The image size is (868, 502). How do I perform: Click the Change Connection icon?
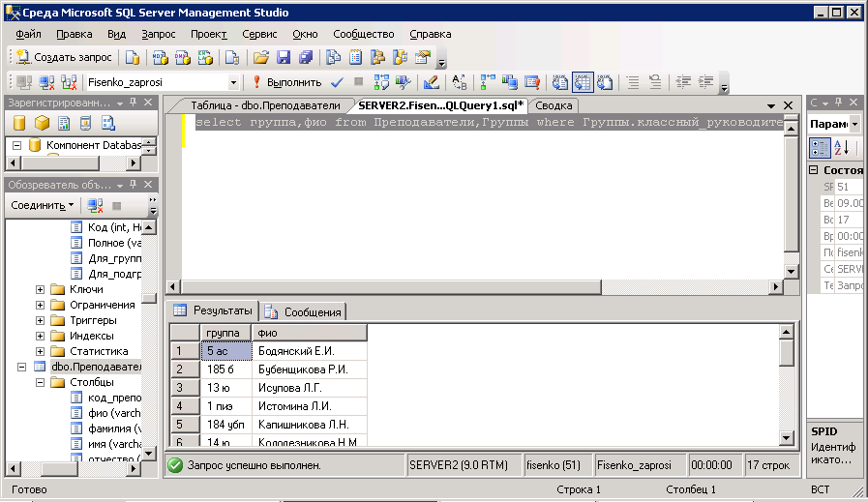pyautogui.click(x=69, y=82)
